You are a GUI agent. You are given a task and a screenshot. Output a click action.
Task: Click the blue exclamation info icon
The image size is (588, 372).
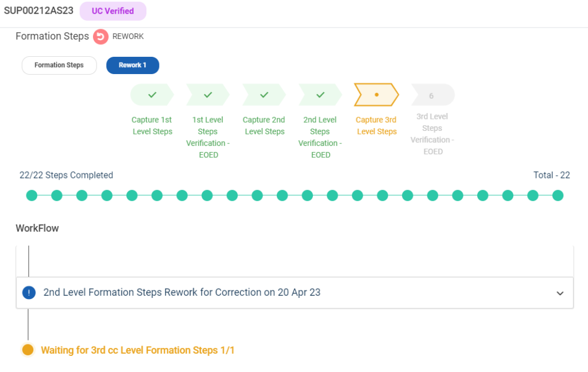(29, 293)
